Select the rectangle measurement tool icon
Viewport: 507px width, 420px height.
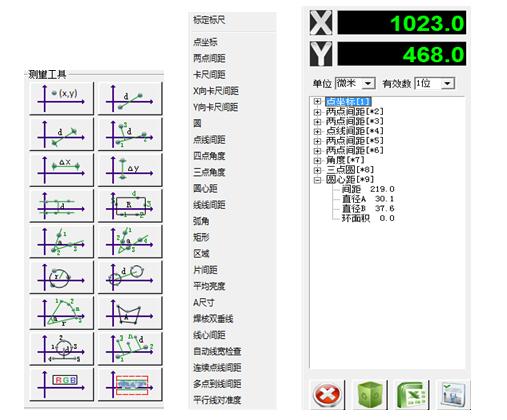coord(130,206)
